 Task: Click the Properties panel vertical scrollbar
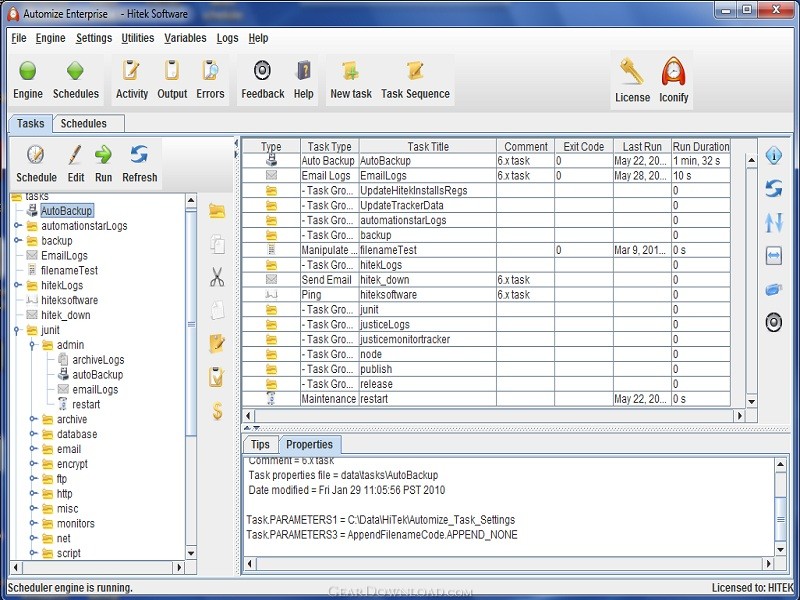(780, 507)
